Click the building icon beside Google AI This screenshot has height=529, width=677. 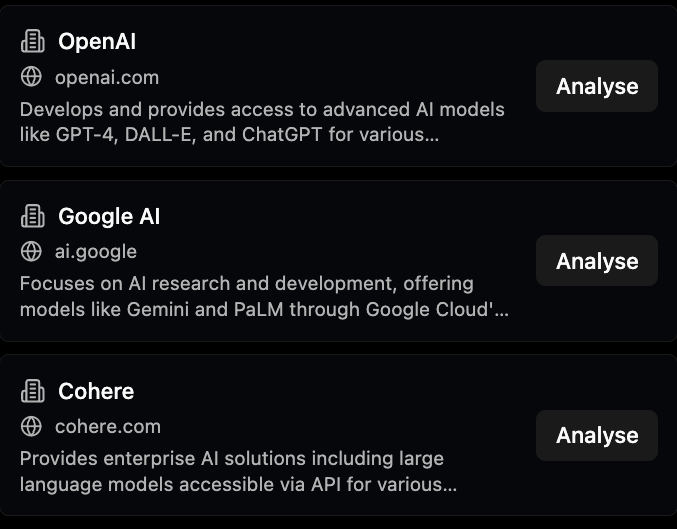pyautogui.click(x=33, y=216)
